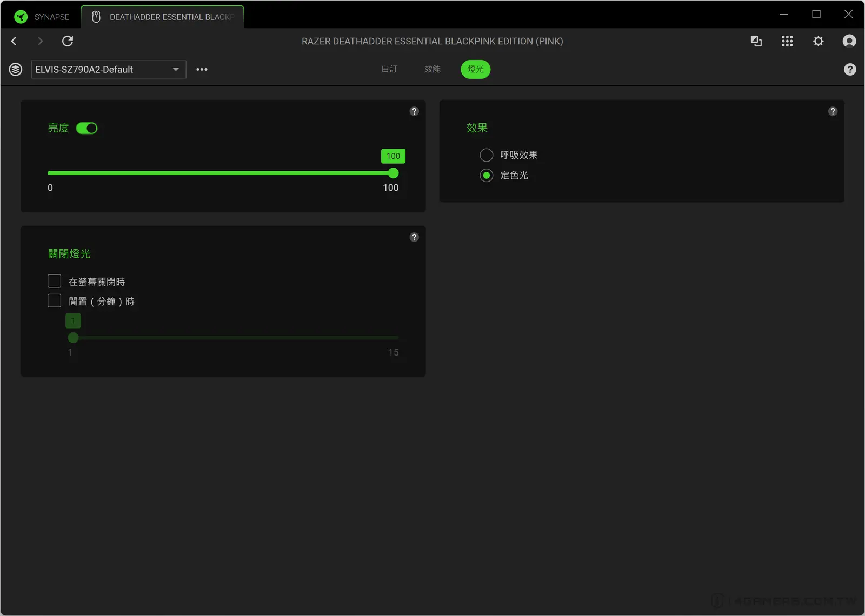Click the device title RAZER DEATHADDER ESSENTIAL BLACKPINK EDITION (PINK)
The width and height of the screenshot is (865, 616).
tap(432, 41)
